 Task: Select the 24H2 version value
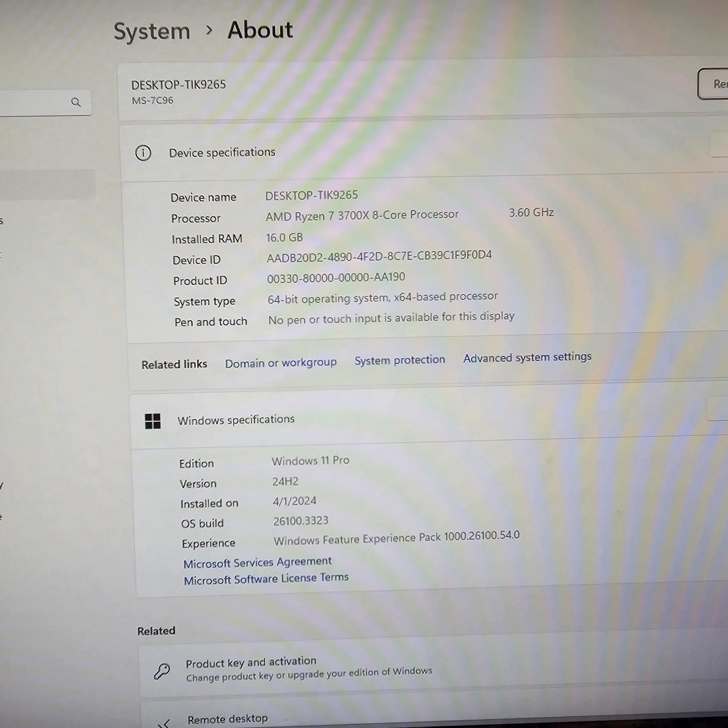point(285,481)
